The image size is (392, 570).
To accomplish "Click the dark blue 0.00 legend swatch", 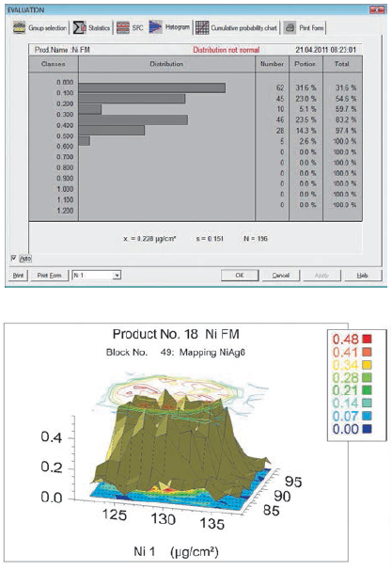I will pyautogui.click(x=367, y=429).
